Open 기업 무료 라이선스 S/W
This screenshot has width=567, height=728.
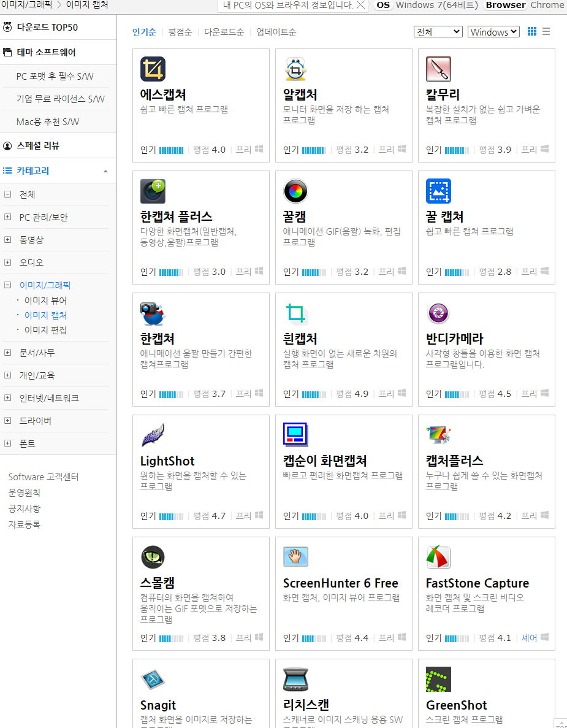[60, 99]
